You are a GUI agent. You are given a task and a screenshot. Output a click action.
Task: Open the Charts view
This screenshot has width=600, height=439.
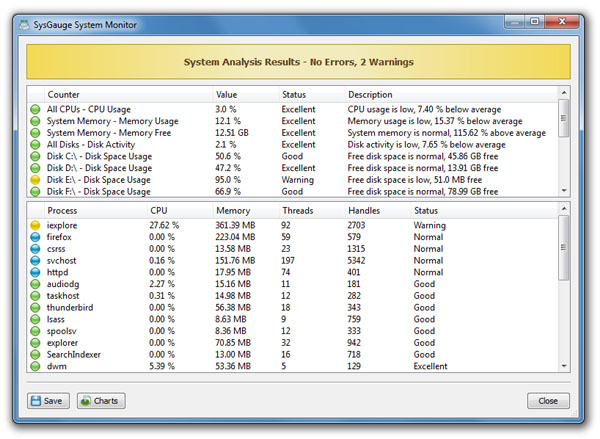coord(101,401)
